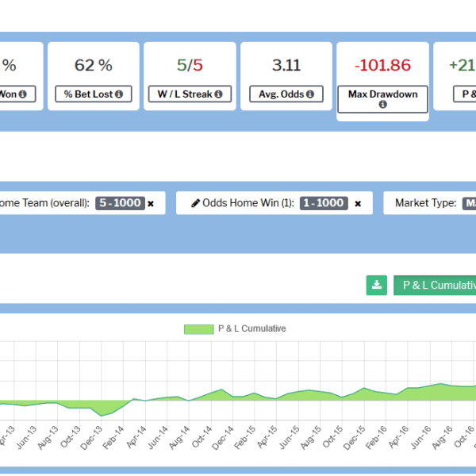Viewport: 476px width, 476px height.
Task: Click the 5-1000 range badge
Action: coord(120,203)
